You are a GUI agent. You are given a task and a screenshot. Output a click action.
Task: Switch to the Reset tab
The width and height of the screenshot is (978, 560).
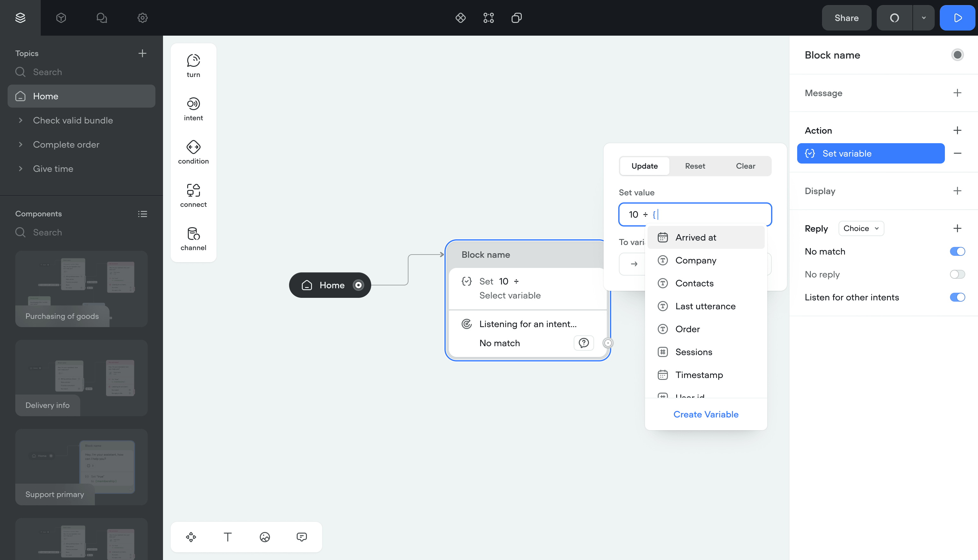(x=695, y=166)
